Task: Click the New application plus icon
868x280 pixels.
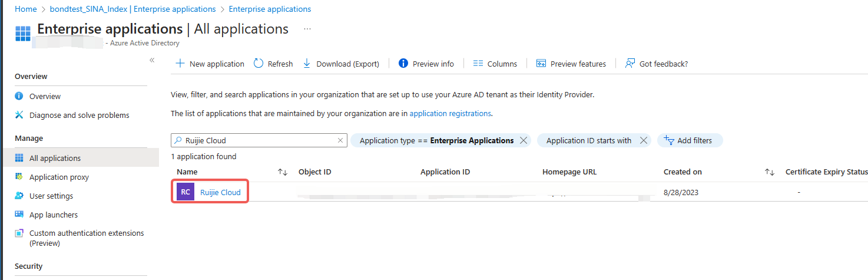Action: (180, 64)
